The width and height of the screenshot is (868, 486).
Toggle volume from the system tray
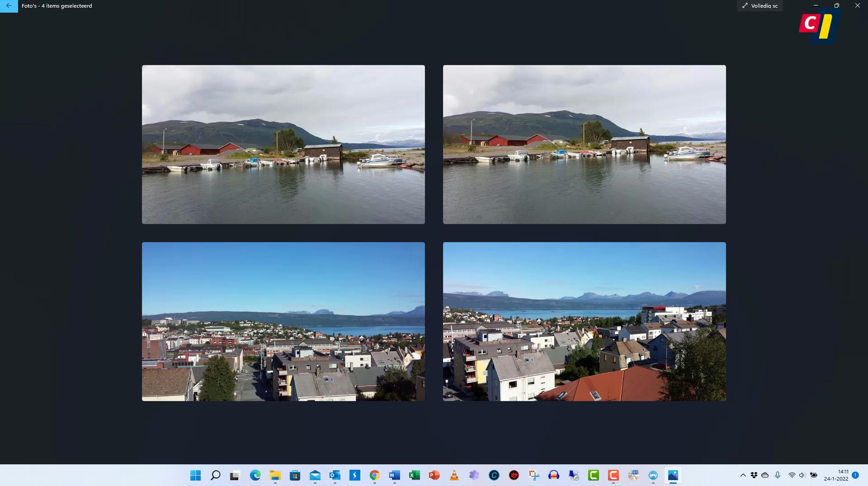(802, 475)
